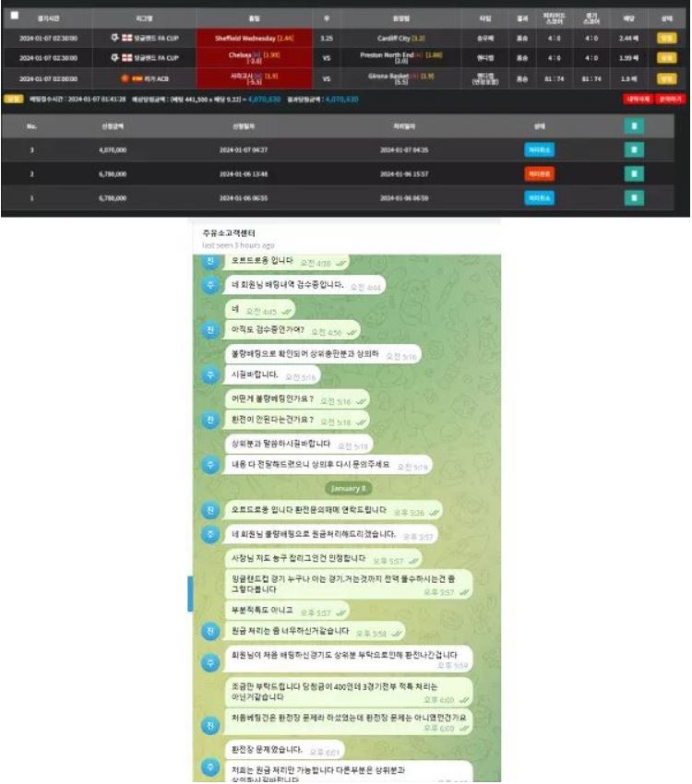692x784 pixels.
Task: Click the orange status button on request 2
Action: 539,174
